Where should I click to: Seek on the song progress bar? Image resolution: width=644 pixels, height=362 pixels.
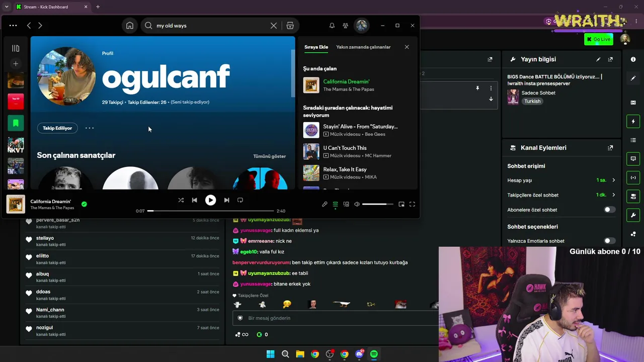(211, 211)
